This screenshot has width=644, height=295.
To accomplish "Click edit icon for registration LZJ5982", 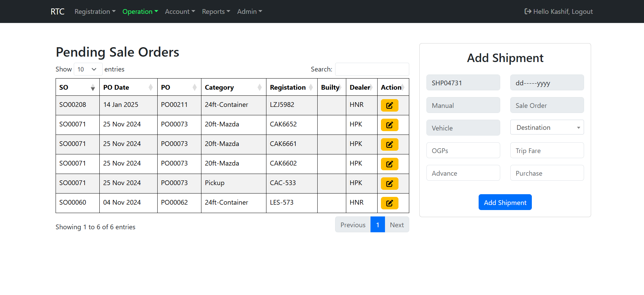I will (x=389, y=105).
